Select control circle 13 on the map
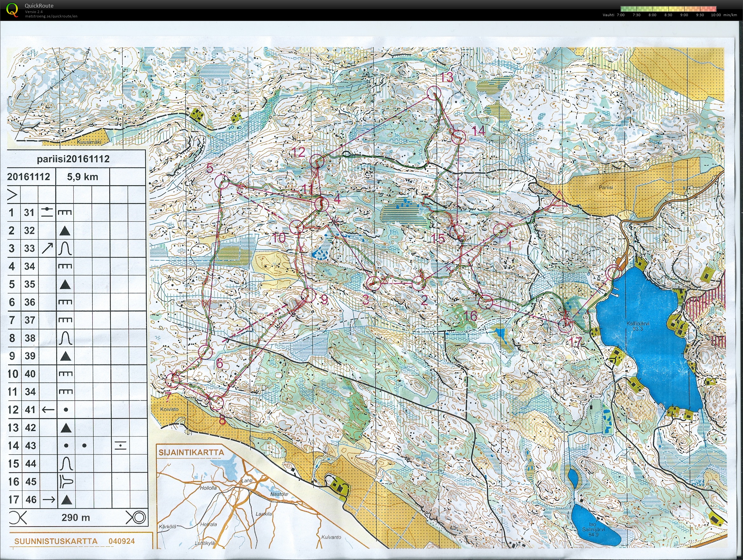This screenshot has width=743, height=560. (x=434, y=92)
